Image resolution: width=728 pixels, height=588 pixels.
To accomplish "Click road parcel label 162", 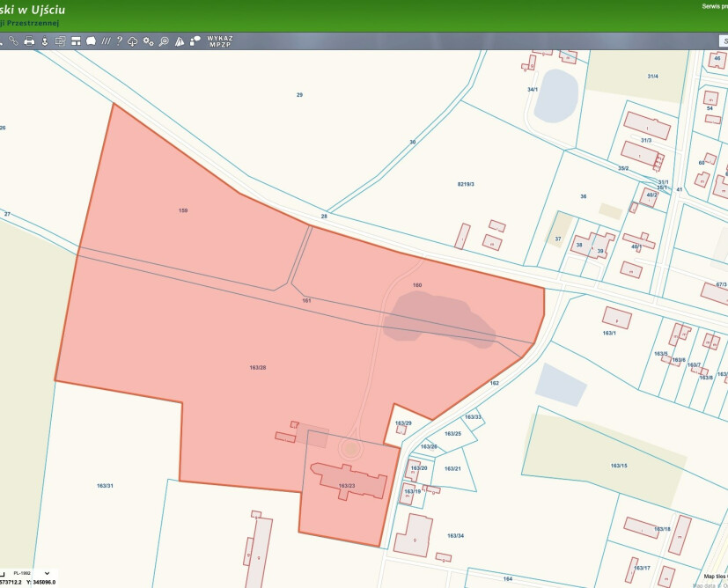I will [495, 383].
